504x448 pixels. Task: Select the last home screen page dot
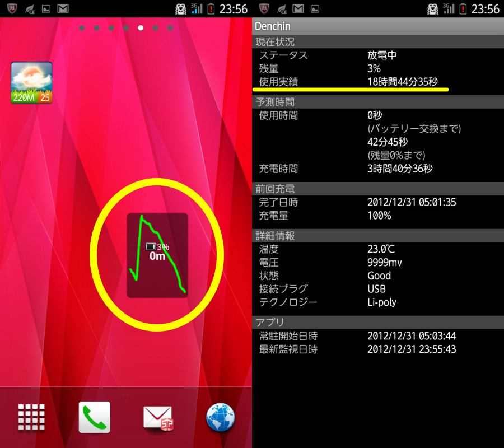pyautogui.click(x=170, y=28)
